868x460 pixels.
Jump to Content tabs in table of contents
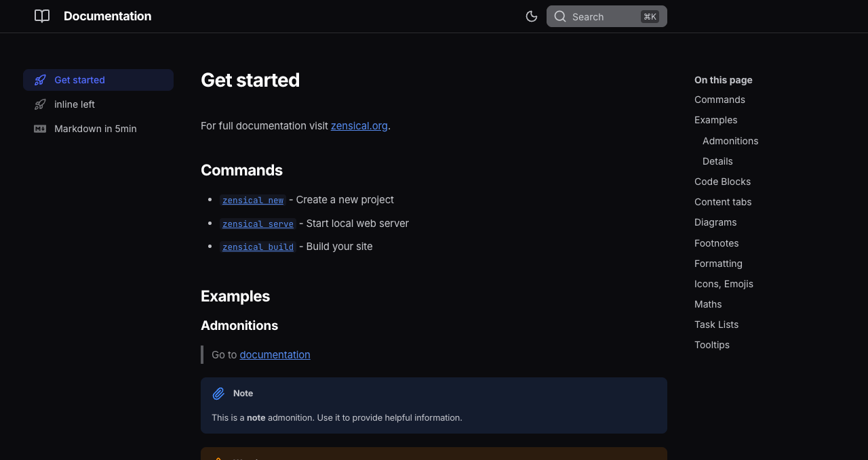(x=723, y=202)
